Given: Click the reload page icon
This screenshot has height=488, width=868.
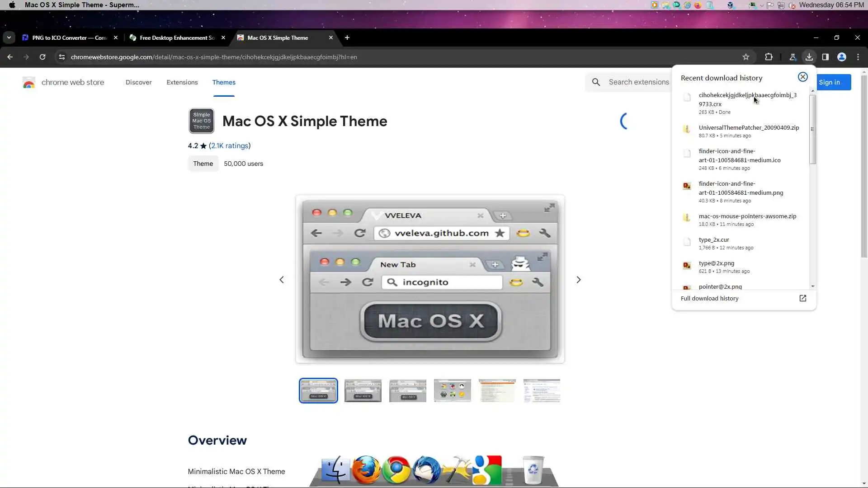Looking at the screenshot, I should click(x=42, y=57).
